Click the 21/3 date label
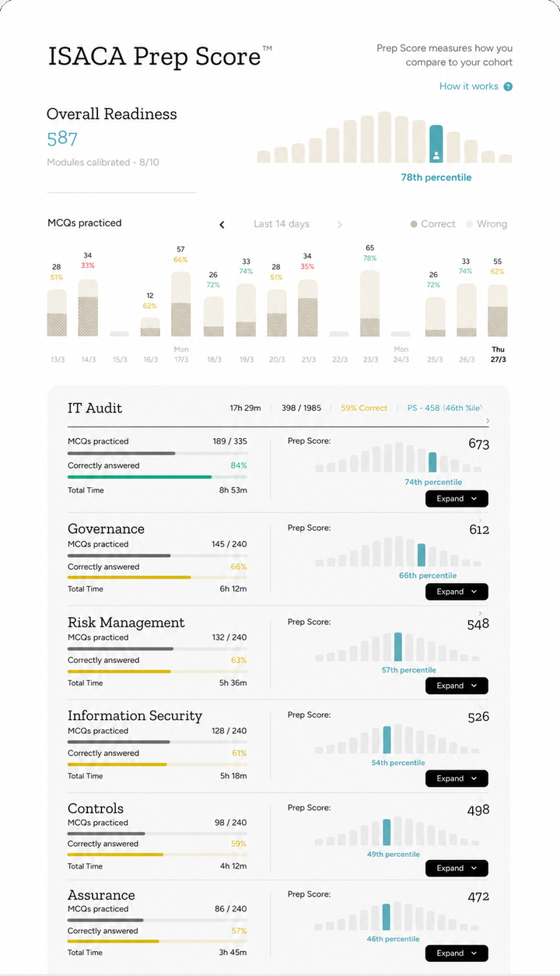The width and height of the screenshot is (560, 976). coord(308,360)
